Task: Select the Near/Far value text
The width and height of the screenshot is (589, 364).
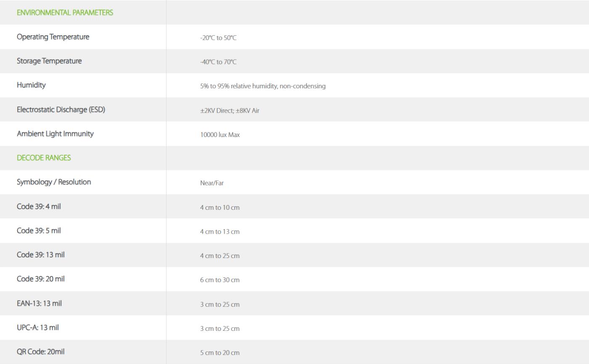Action: coord(212,183)
